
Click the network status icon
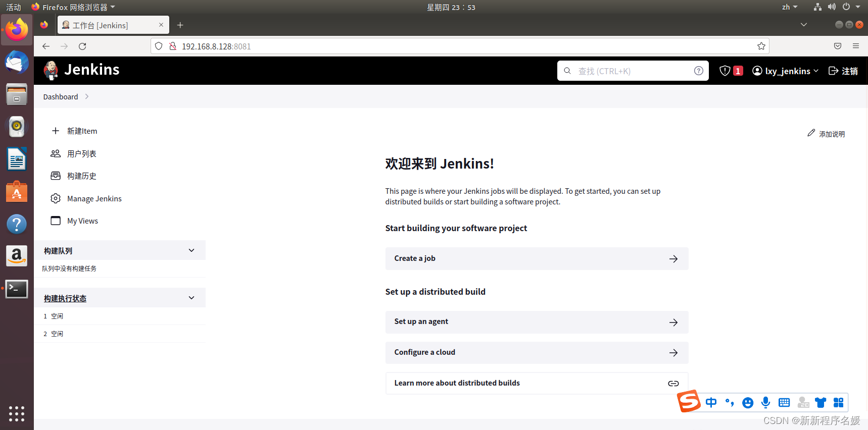click(x=817, y=7)
